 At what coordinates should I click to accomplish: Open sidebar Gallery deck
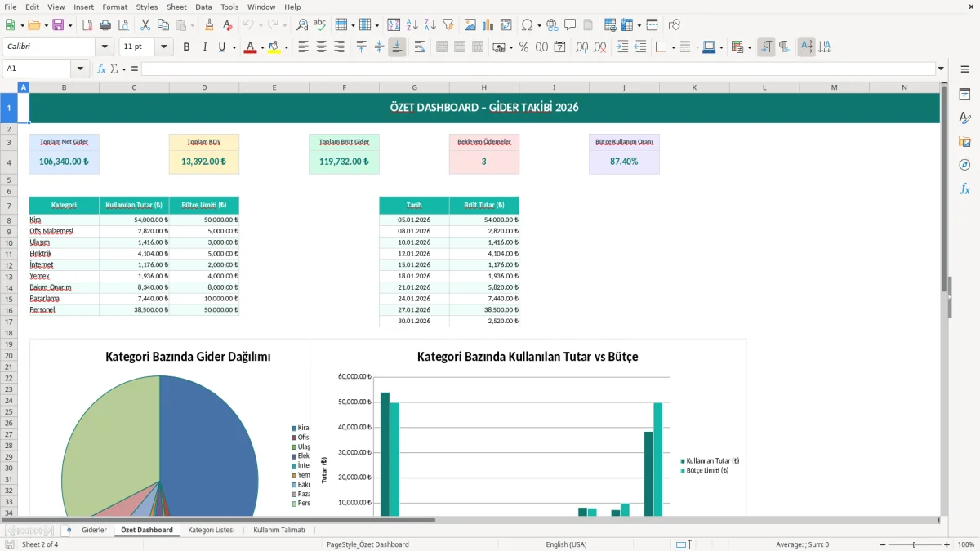[964, 142]
